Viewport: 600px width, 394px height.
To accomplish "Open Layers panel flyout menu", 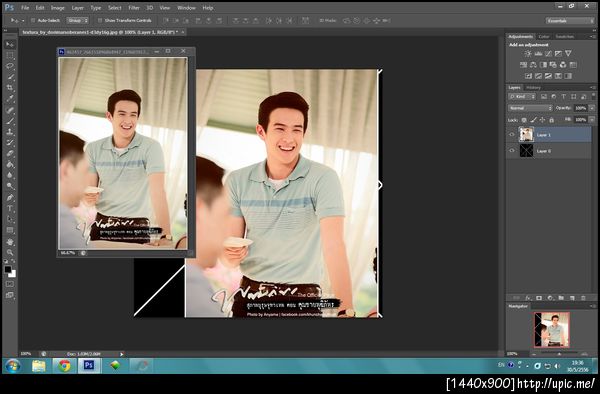I will coord(593,88).
